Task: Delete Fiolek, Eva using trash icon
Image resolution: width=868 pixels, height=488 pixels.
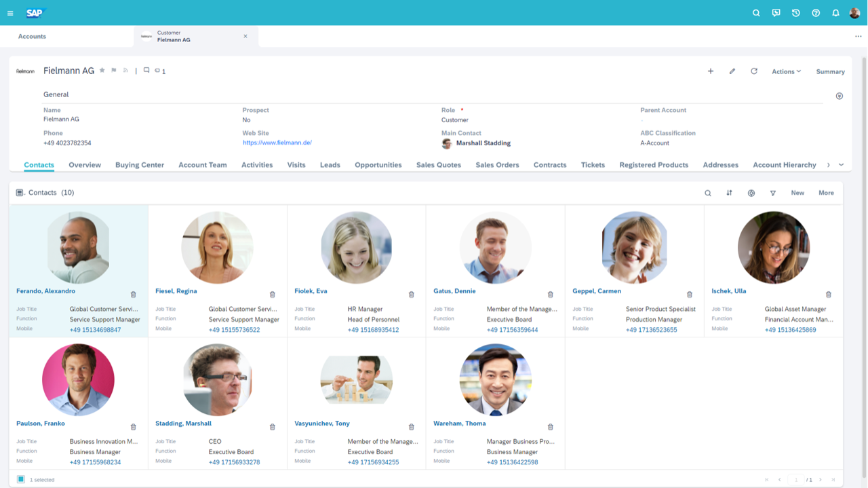Action: [411, 295]
